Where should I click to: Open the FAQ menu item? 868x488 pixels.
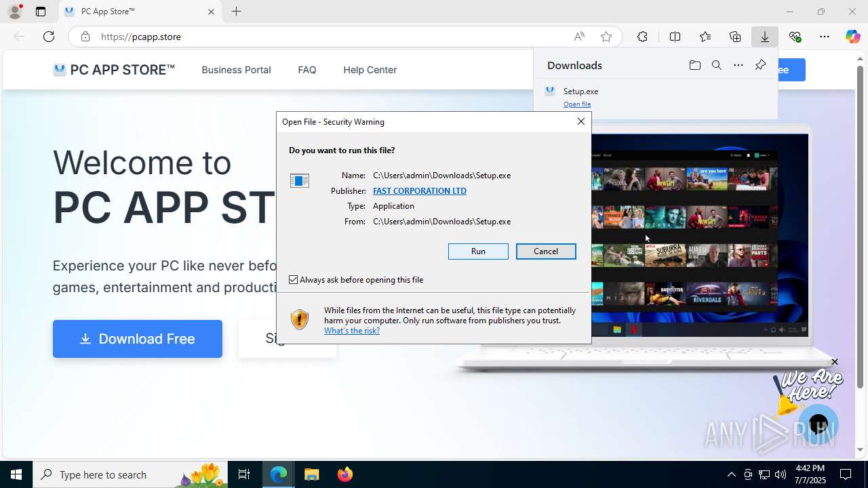tap(307, 70)
